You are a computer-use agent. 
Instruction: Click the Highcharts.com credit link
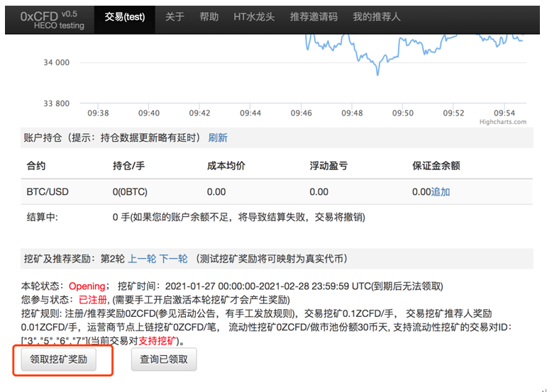point(502,122)
